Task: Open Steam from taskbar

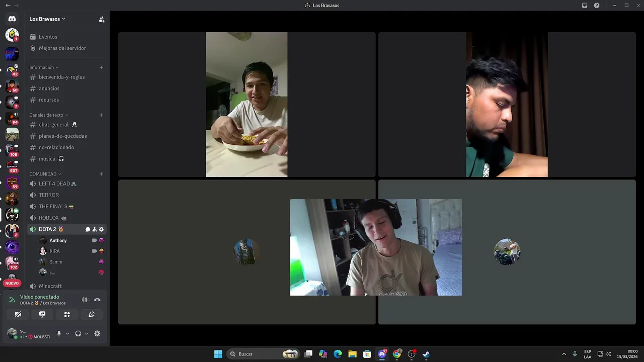Action: pyautogui.click(x=426, y=354)
